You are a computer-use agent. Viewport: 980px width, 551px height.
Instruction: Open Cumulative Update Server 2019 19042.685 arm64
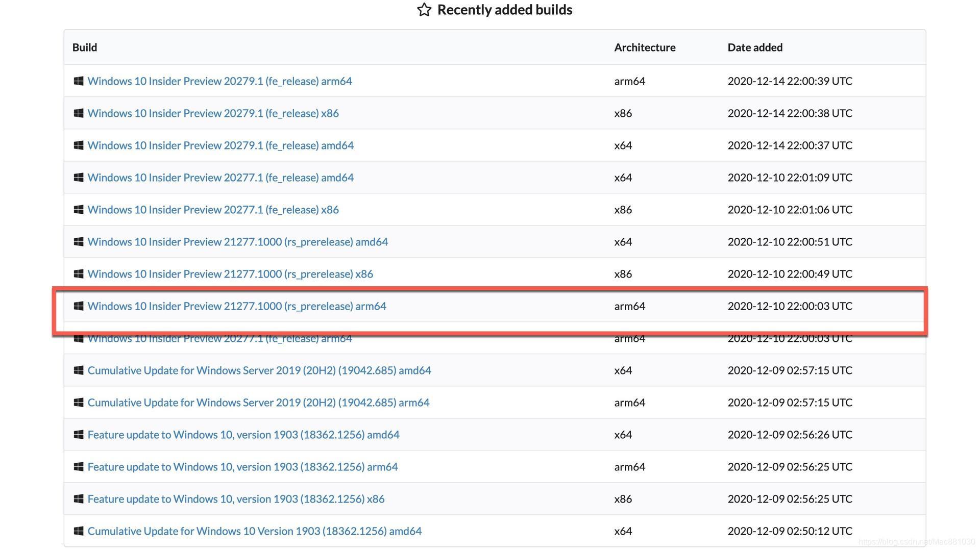pyautogui.click(x=258, y=403)
